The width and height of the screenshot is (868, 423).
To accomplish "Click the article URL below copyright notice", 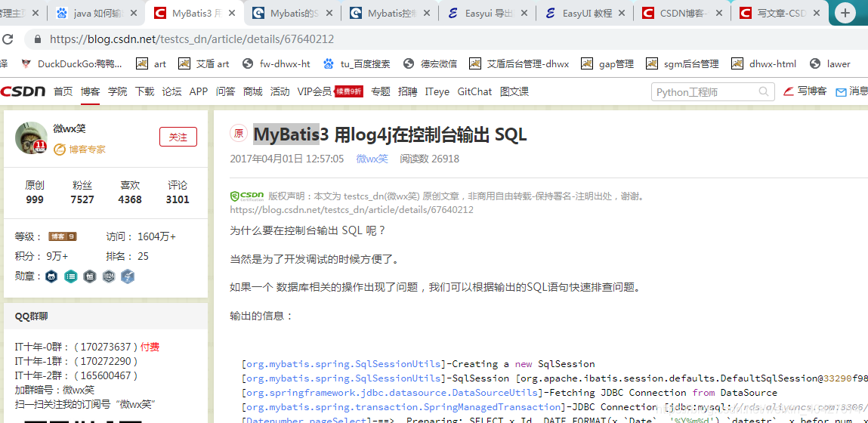I will pyautogui.click(x=351, y=210).
